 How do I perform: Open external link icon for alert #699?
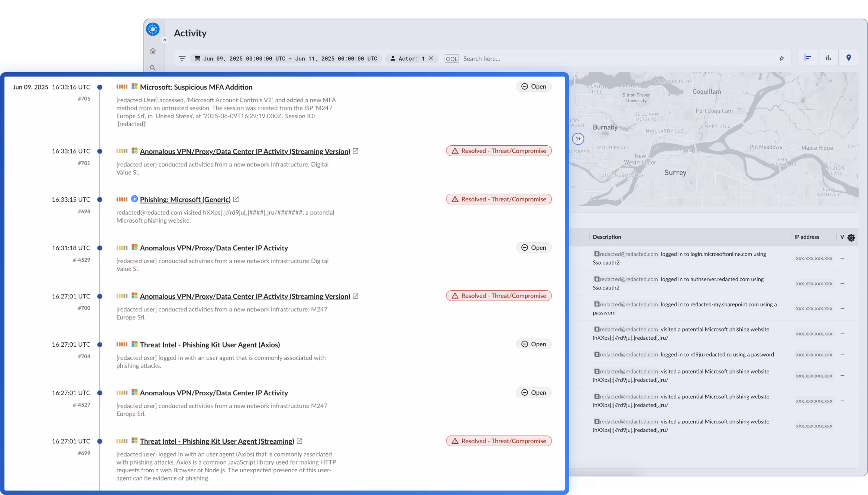click(x=299, y=441)
